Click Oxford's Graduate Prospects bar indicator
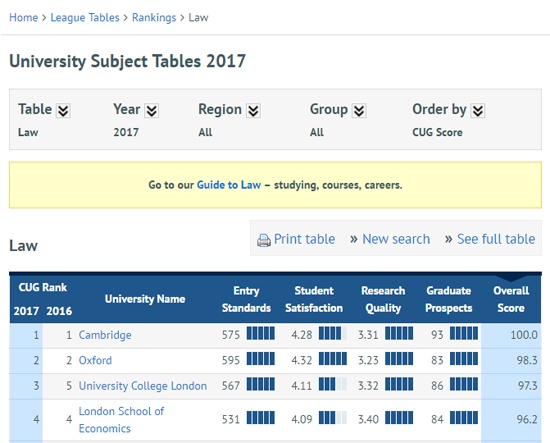Screen dimensions: 550x443 464,359
